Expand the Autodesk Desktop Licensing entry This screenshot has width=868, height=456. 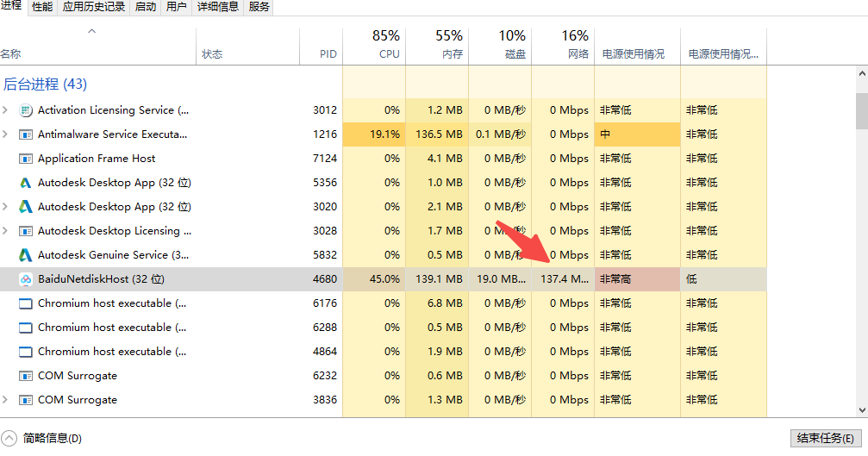[6, 231]
